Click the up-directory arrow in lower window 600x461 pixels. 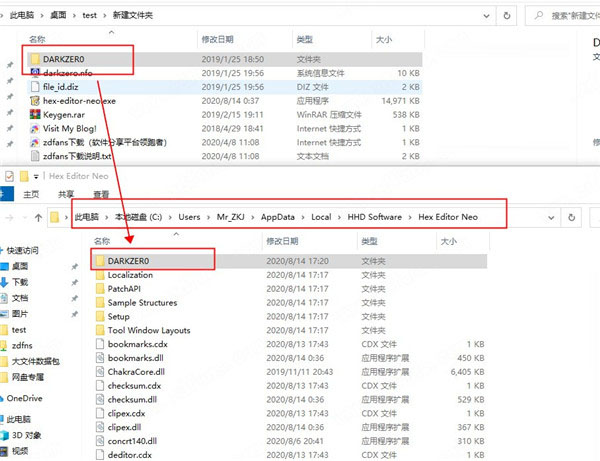tap(38, 218)
